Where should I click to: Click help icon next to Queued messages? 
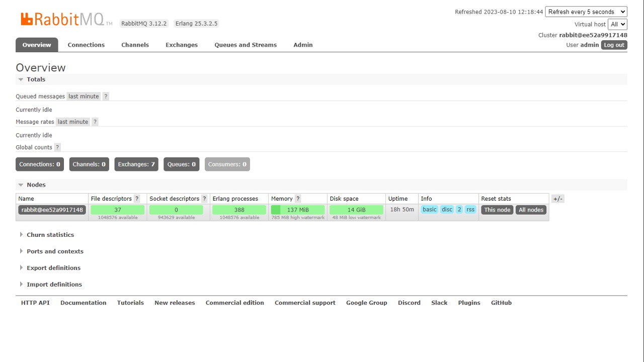point(106,97)
